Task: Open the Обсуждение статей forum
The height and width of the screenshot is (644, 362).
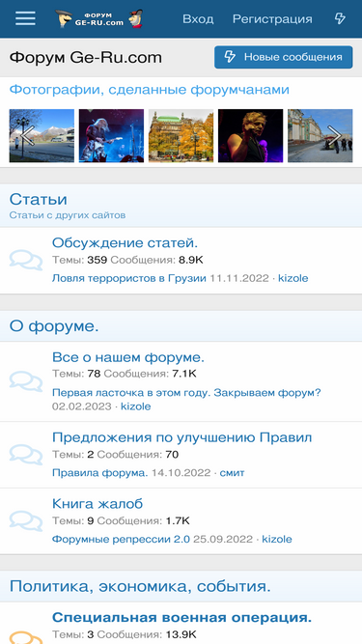Action: point(125,242)
